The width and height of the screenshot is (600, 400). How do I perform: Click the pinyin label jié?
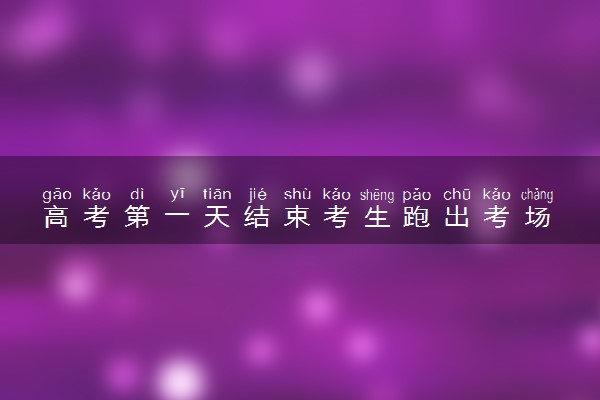click(x=257, y=194)
